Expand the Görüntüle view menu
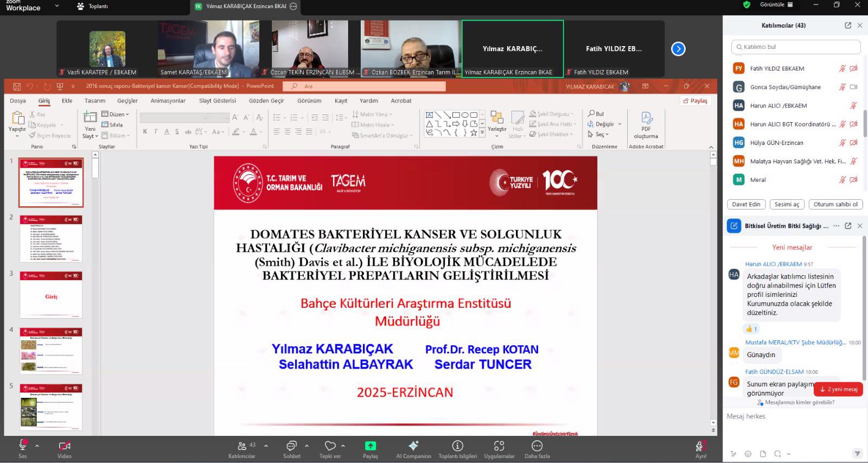868x463 pixels. point(776,5)
